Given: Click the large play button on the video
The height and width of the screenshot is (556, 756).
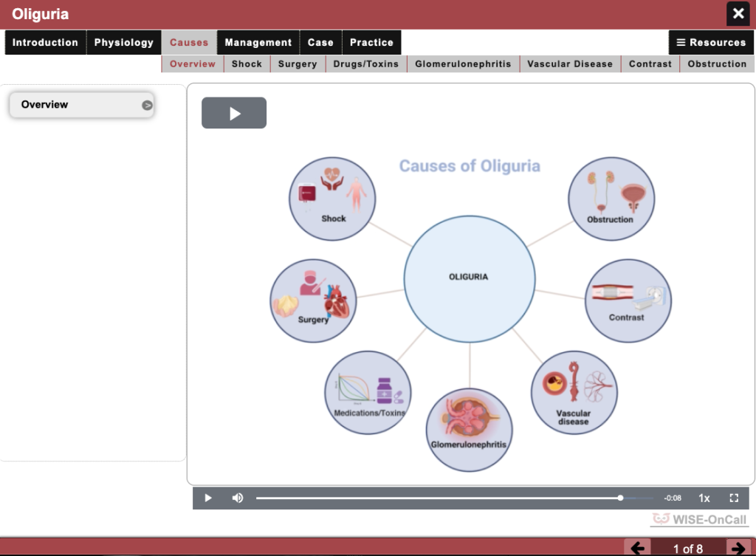Looking at the screenshot, I should point(233,112).
